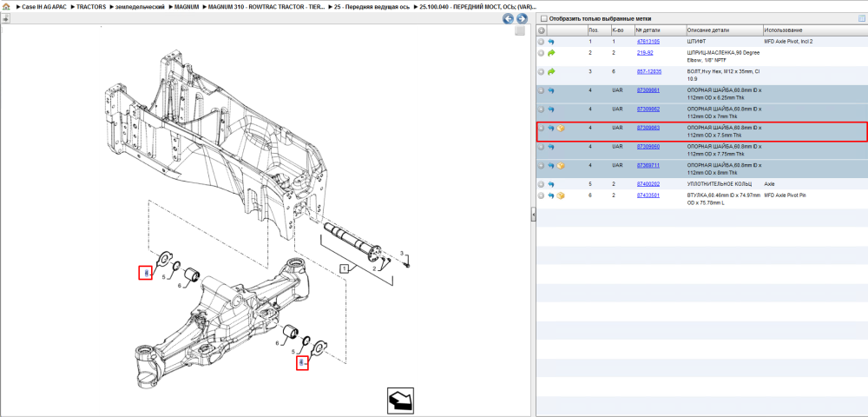Open Case IH AG APAC breadcrumb
Image resolution: width=868 pixels, height=417 pixels.
pos(44,7)
